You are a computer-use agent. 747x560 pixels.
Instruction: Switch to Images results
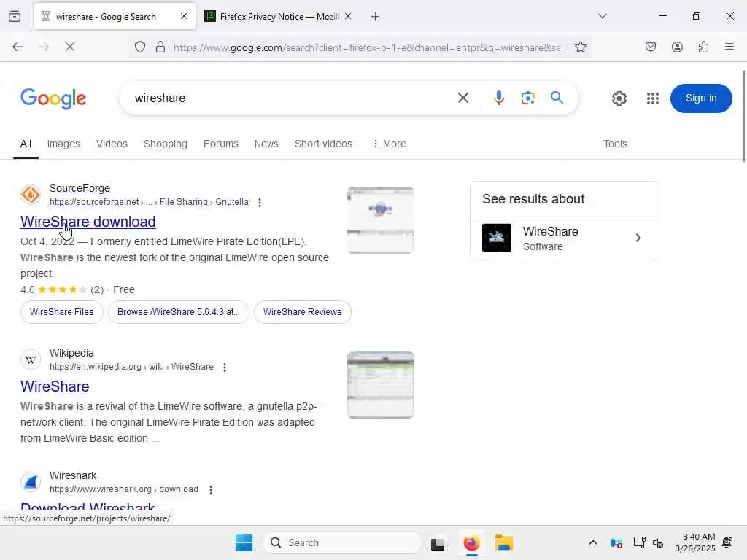(63, 144)
